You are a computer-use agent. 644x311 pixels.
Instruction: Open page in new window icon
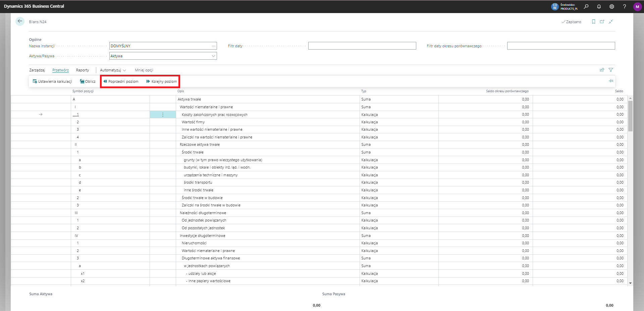[x=602, y=22]
